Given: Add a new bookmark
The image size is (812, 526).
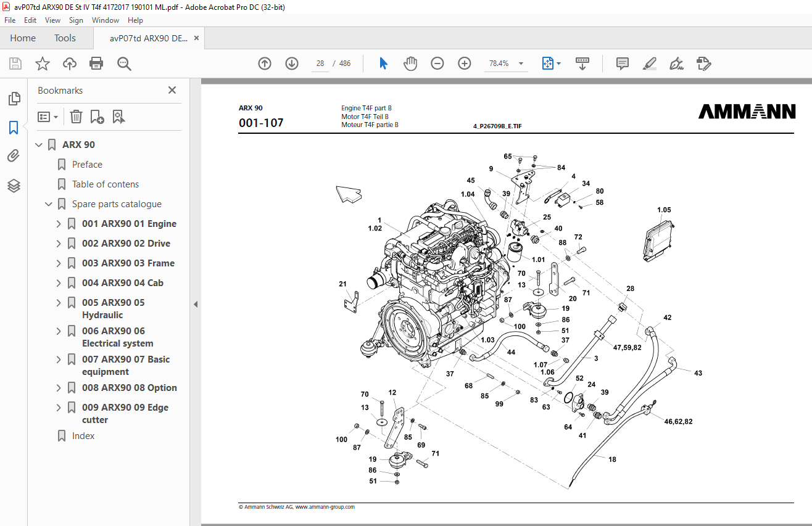Looking at the screenshot, I should click(97, 117).
